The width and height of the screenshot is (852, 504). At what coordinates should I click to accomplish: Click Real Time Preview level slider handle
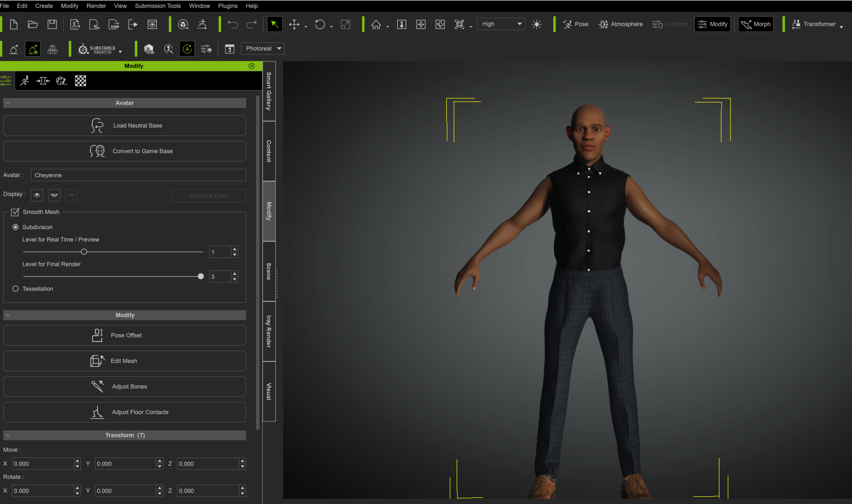(x=84, y=252)
